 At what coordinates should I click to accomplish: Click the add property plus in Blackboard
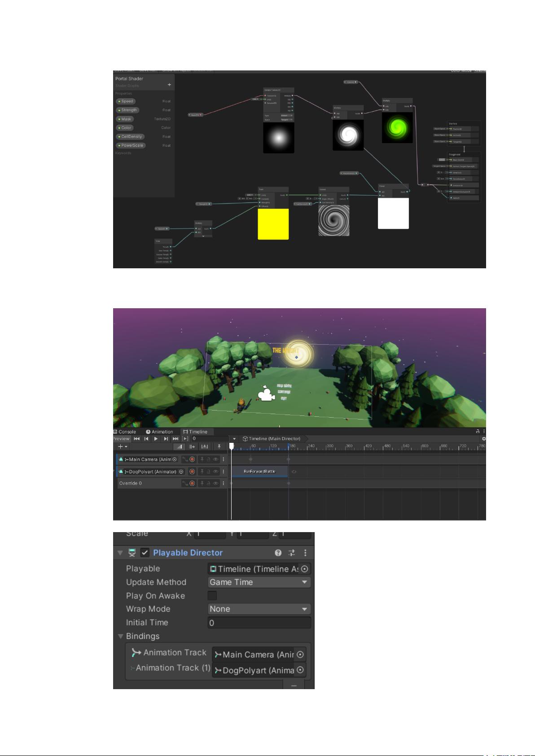coord(169,85)
